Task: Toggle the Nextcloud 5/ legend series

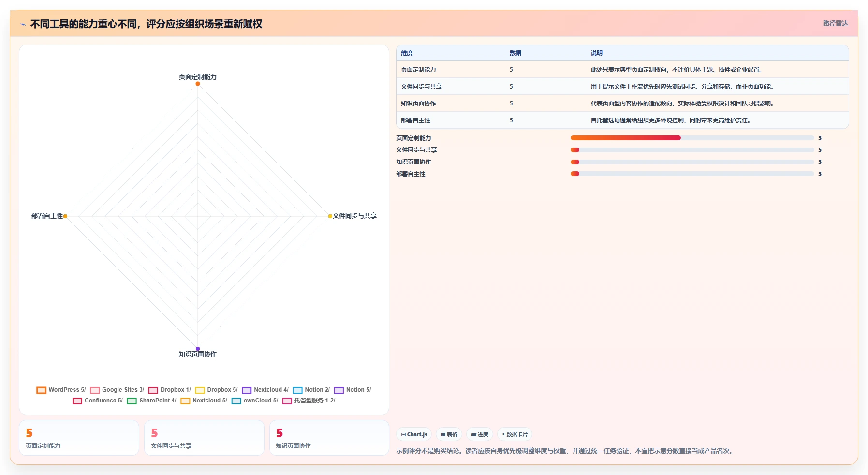Action: (x=204, y=401)
